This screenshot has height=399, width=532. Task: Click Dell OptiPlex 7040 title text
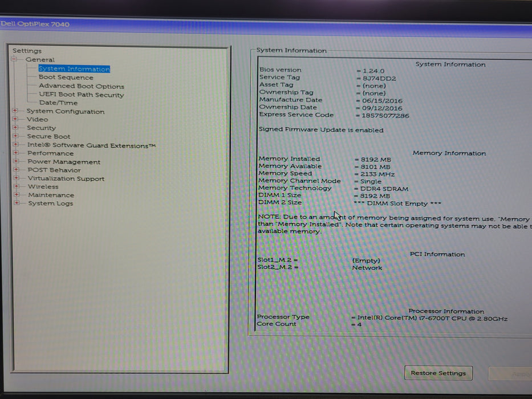[x=35, y=24]
